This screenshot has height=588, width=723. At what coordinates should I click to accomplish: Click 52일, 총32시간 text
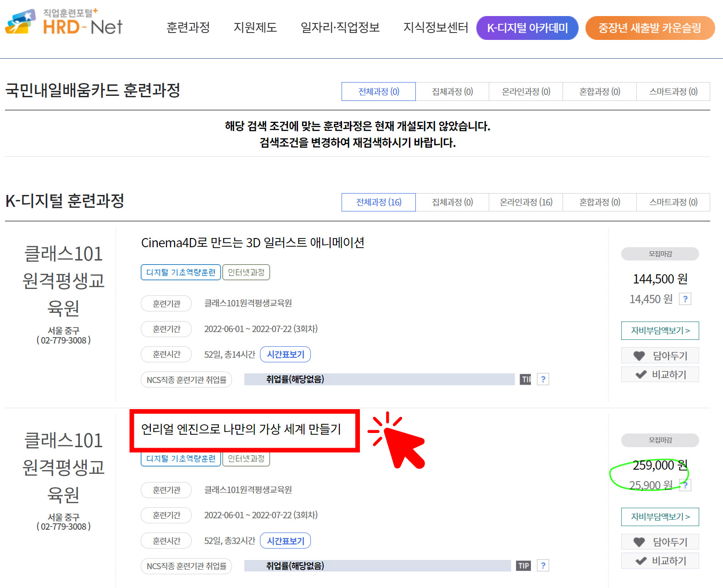point(230,541)
